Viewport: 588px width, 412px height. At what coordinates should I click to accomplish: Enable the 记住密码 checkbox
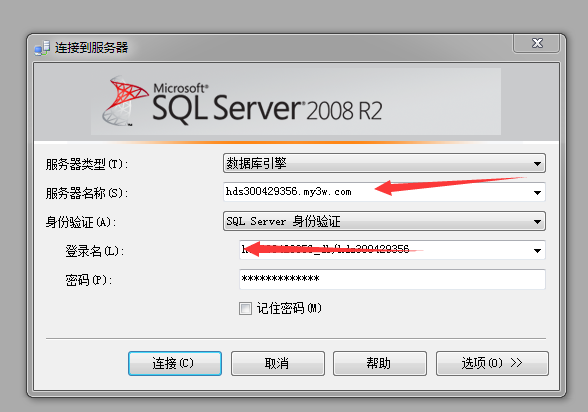click(245, 309)
